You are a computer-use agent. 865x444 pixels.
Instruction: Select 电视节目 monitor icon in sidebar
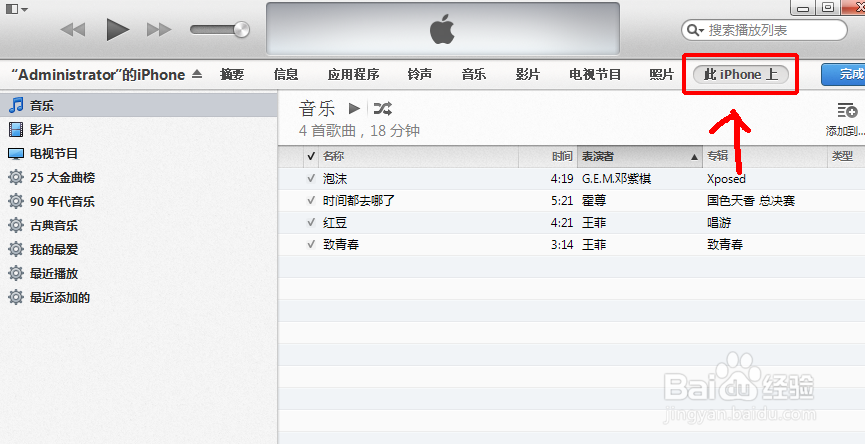[x=16, y=153]
